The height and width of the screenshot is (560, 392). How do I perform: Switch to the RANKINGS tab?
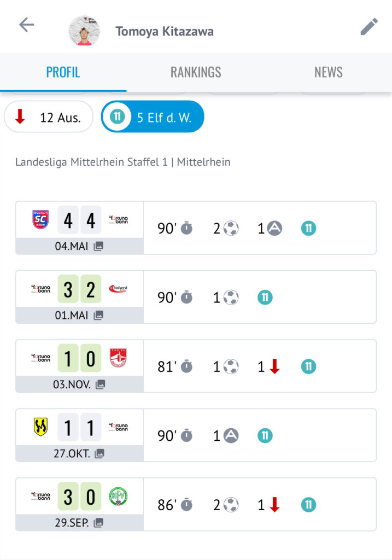(x=196, y=72)
